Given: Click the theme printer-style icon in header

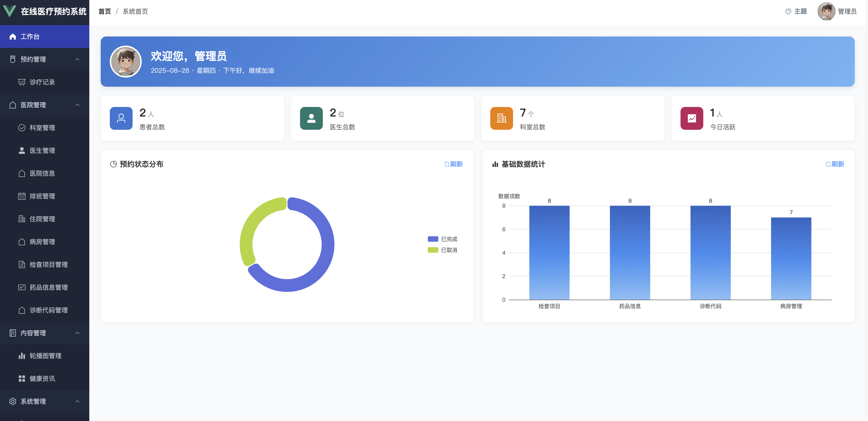Looking at the screenshot, I should pyautogui.click(x=788, y=11).
